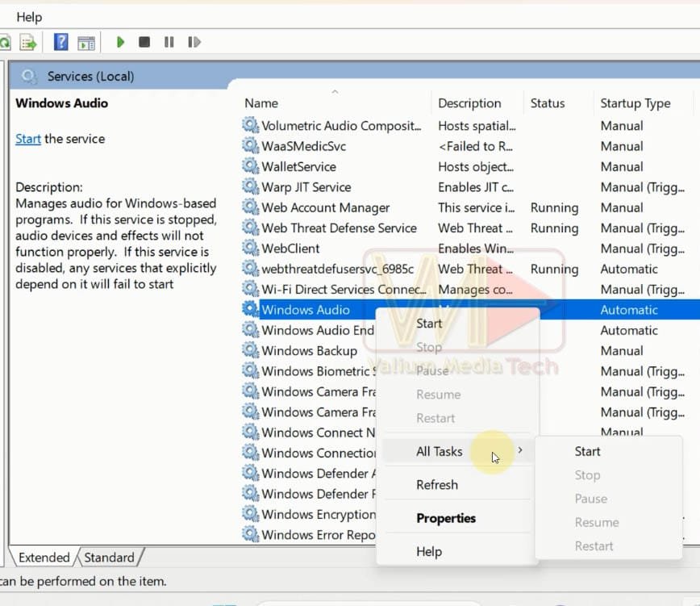Open the Help menu in menu bar
700x606 pixels.
(29, 17)
